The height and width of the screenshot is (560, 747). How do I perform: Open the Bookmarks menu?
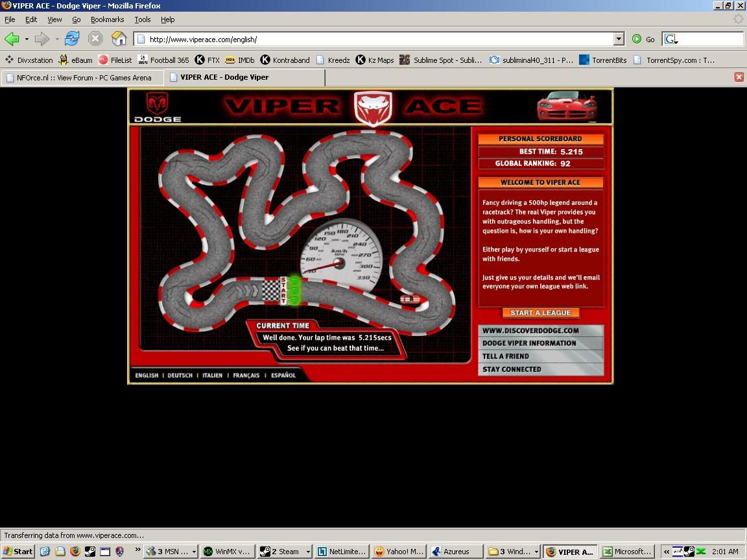107,19
